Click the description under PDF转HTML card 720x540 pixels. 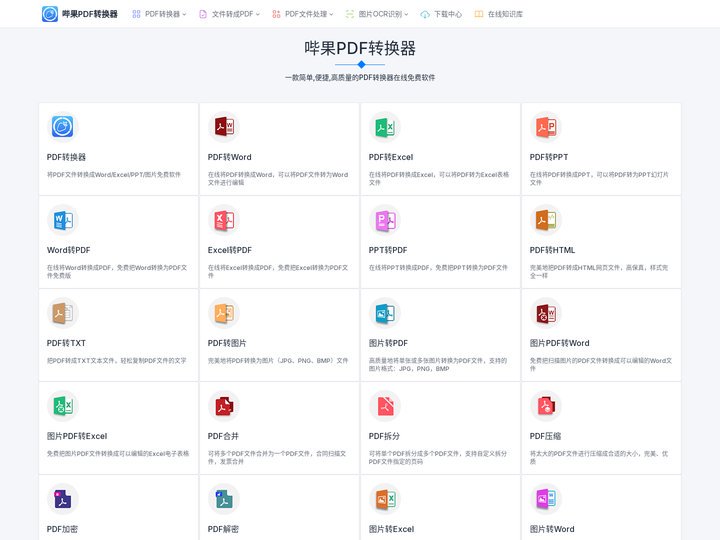coord(599,271)
